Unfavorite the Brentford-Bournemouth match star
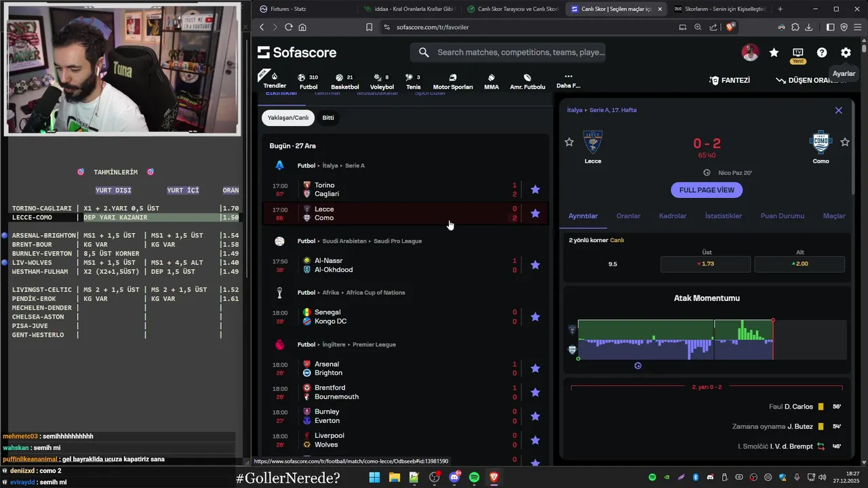Image resolution: width=868 pixels, height=488 pixels. [x=535, y=392]
